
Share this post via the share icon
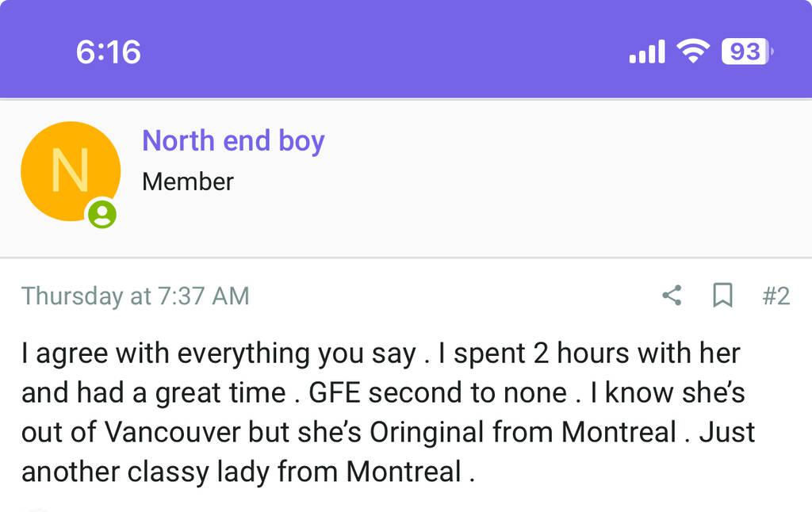pyautogui.click(x=672, y=296)
